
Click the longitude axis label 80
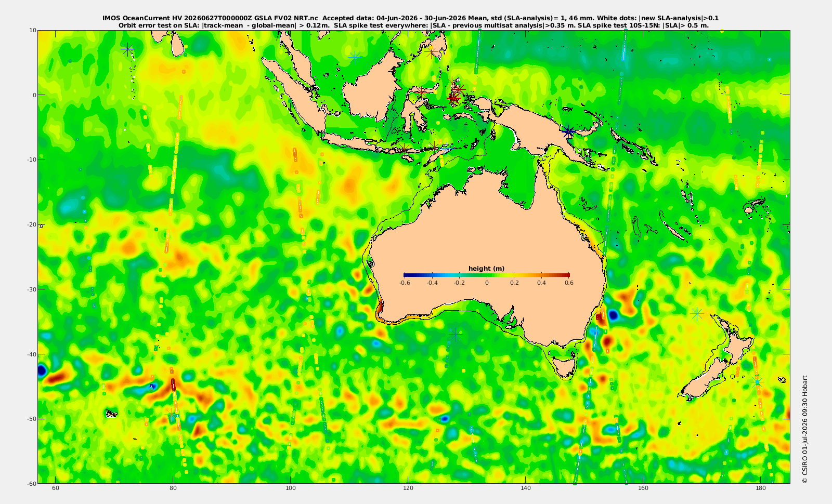(173, 488)
